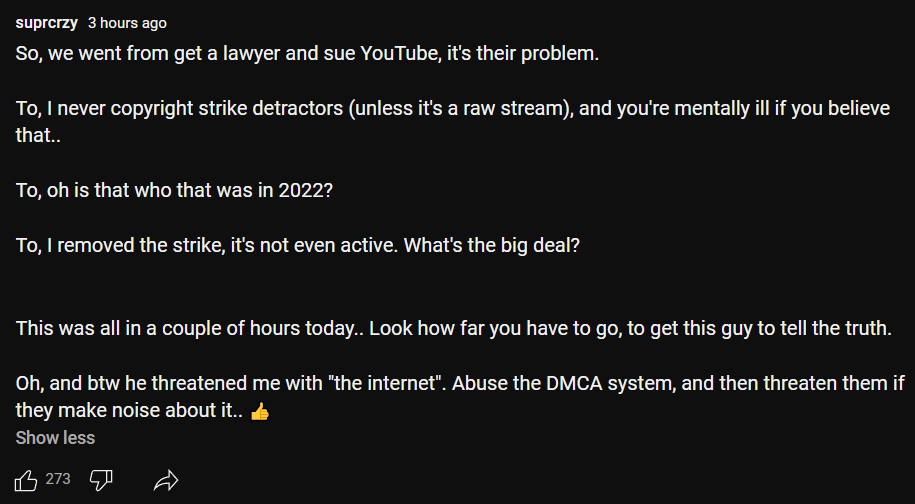Like the comment with thumbs-up icon
Screen dimensions: 915x504
point(26,481)
